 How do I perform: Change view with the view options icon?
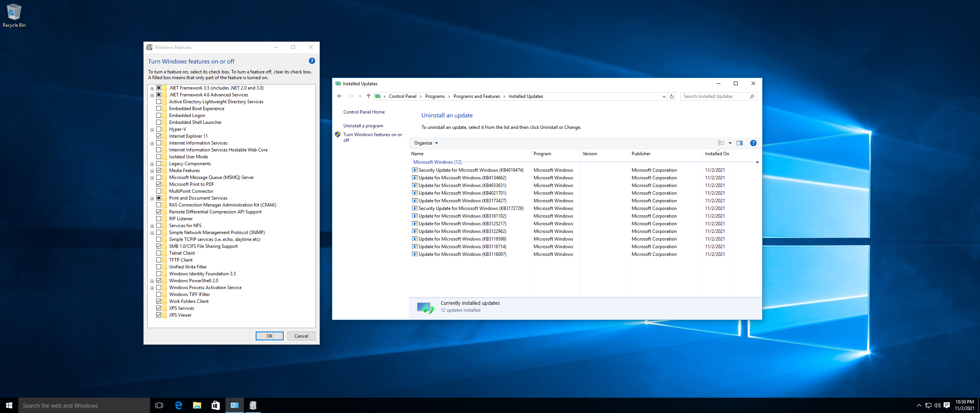point(721,143)
